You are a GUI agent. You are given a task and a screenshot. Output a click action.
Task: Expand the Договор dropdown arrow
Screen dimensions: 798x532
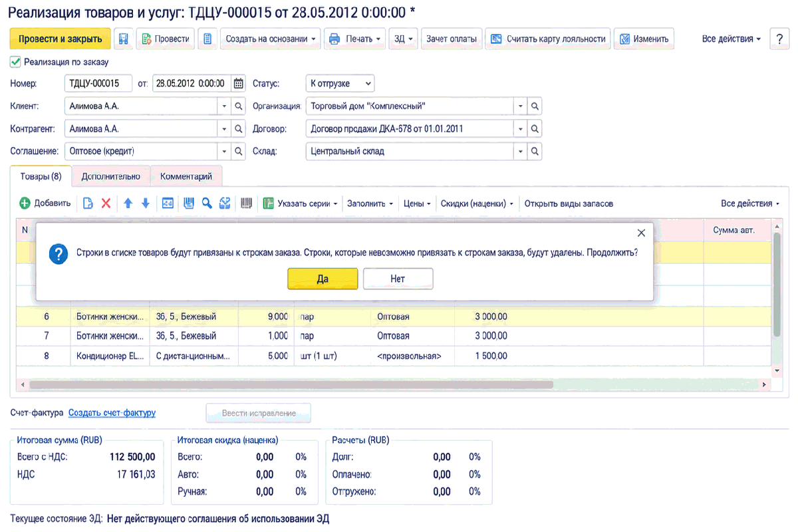pos(521,129)
